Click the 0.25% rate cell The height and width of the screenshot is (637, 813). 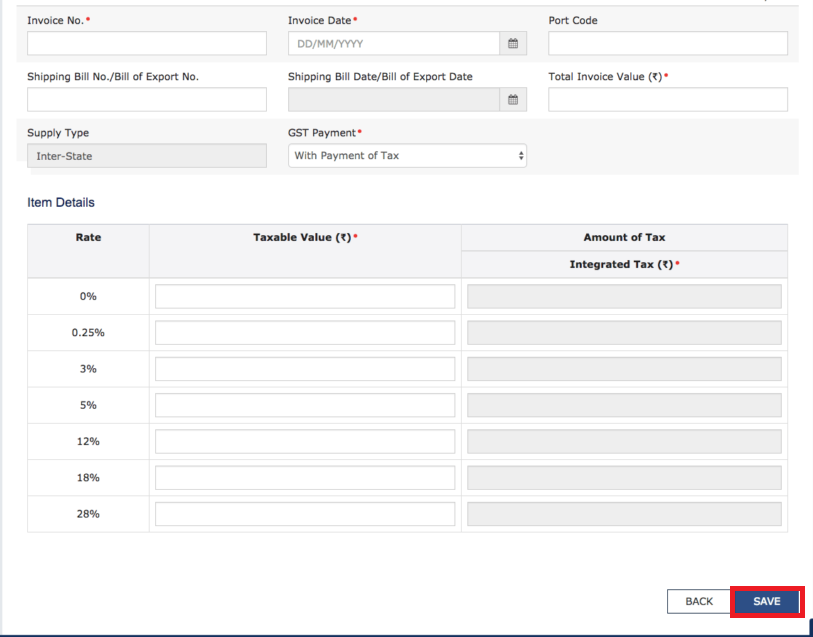tap(88, 333)
